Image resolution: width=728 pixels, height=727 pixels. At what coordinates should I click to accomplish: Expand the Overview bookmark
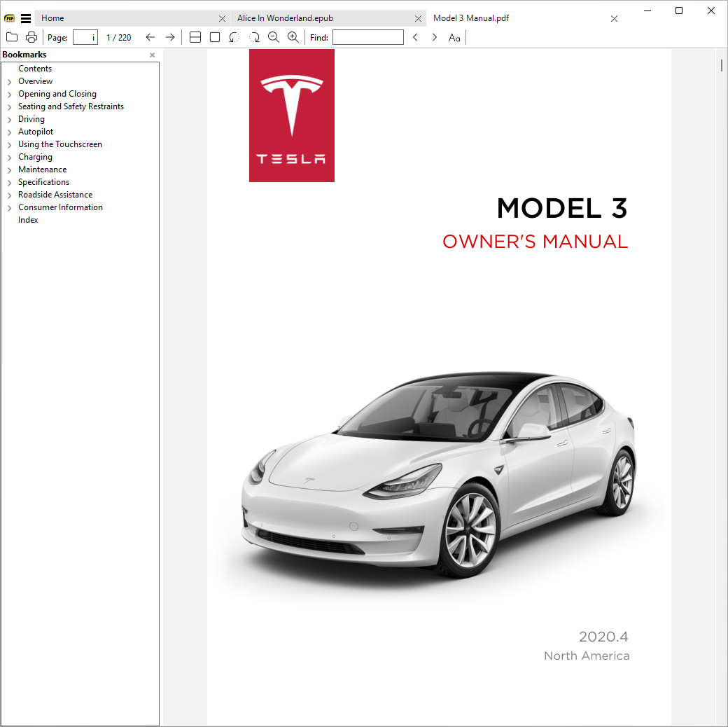click(x=9, y=82)
